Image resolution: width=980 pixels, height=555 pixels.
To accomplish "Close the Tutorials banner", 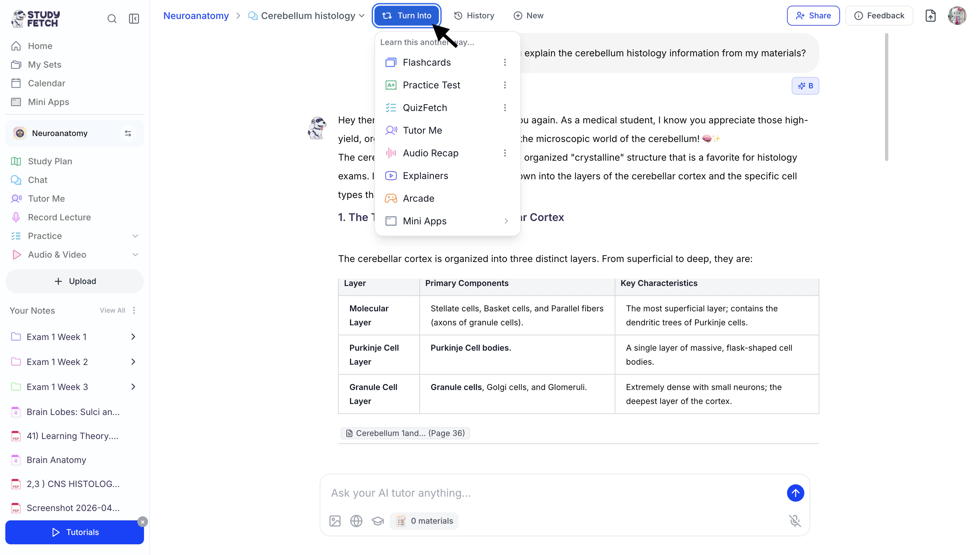I will (x=143, y=521).
